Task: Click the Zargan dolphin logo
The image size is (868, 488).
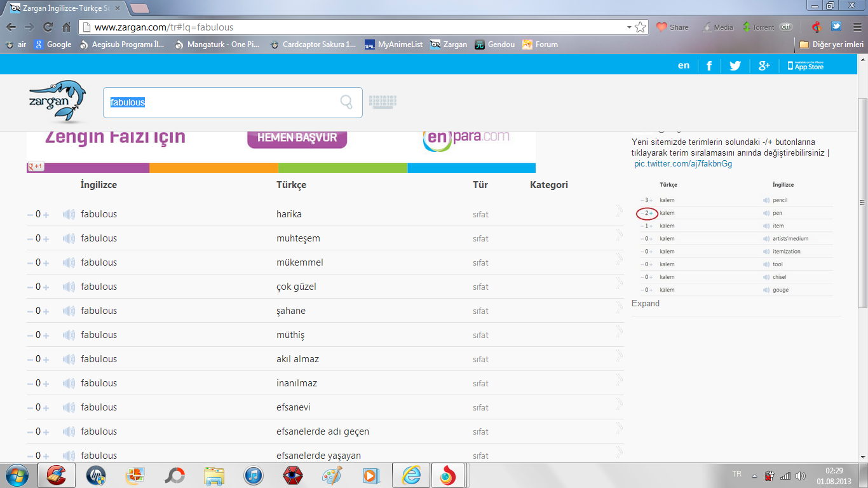Action: tap(57, 100)
